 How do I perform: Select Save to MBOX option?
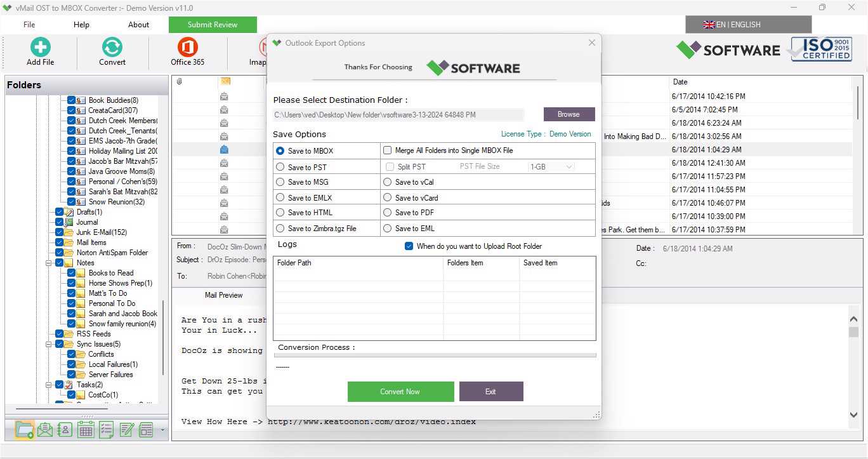(x=280, y=151)
